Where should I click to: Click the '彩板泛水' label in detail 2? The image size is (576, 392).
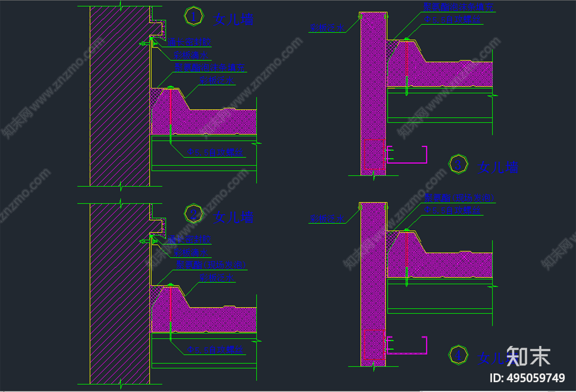pyautogui.click(x=217, y=278)
